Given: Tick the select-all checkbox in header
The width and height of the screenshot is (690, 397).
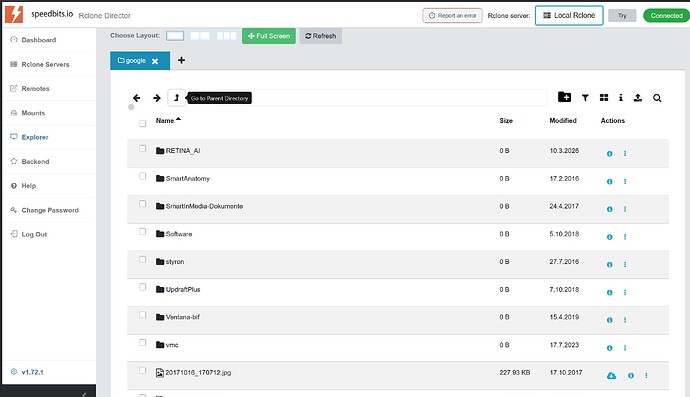Looking at the screenshot, I should (x=143, y=124).
